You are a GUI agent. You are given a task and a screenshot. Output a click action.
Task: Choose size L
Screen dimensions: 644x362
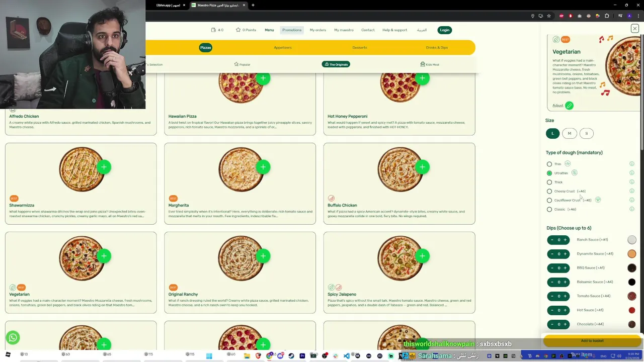coord(552,133)
